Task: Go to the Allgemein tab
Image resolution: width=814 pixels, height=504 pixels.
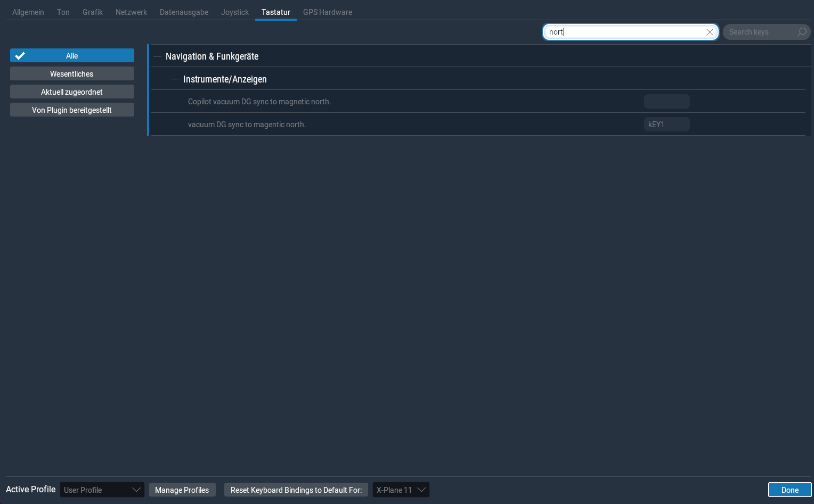Action: click(x=28, y=12)
